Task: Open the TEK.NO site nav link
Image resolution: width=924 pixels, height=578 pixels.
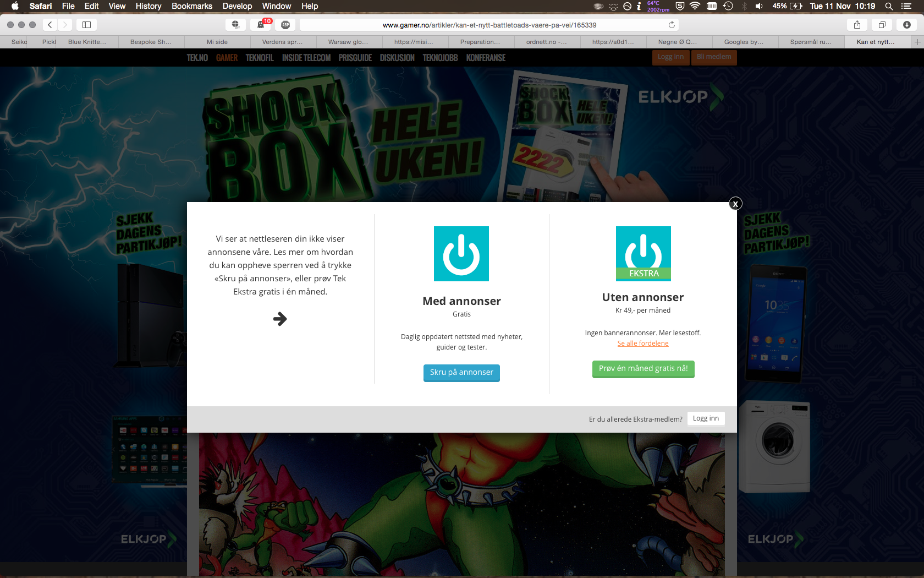Action: [197, 58]
